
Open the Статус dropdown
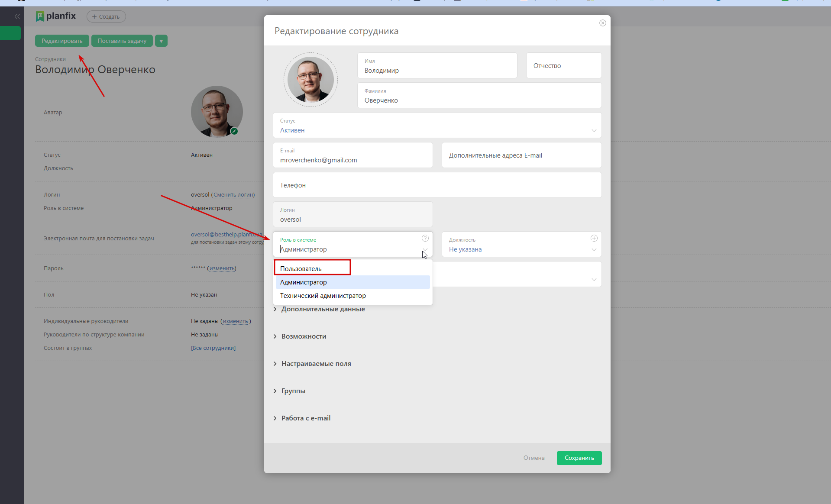[437, 125]
